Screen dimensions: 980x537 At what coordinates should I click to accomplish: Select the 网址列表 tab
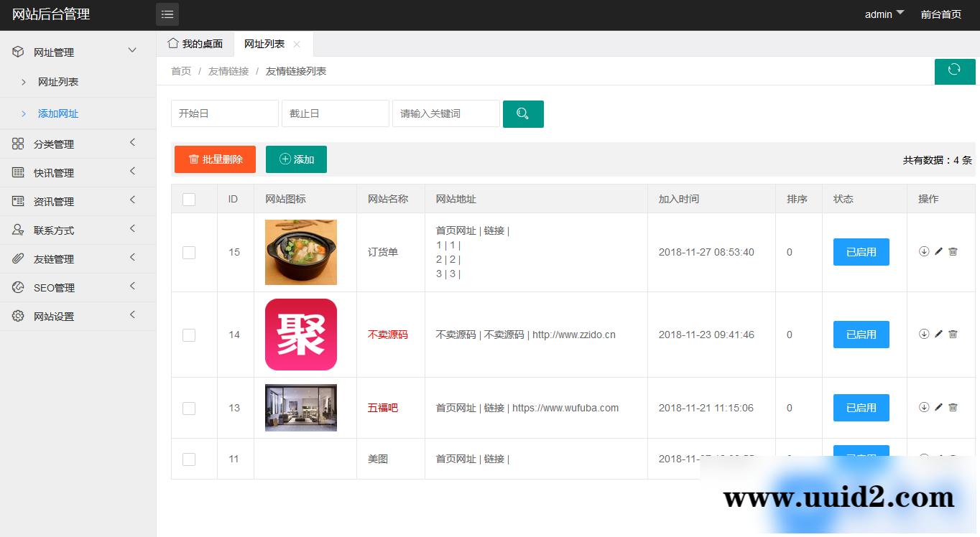pyautogui.click(x=264, y=43)
